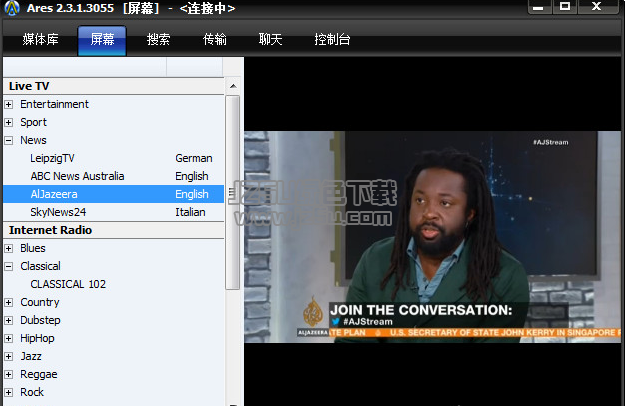Click the Rock label

32,392
